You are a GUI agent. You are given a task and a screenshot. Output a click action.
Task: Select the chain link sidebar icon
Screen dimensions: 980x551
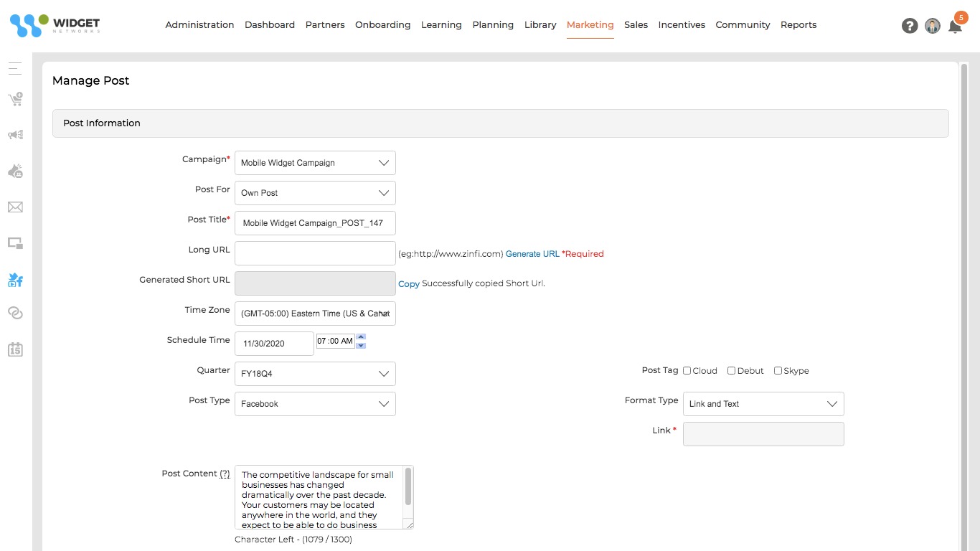15,313
